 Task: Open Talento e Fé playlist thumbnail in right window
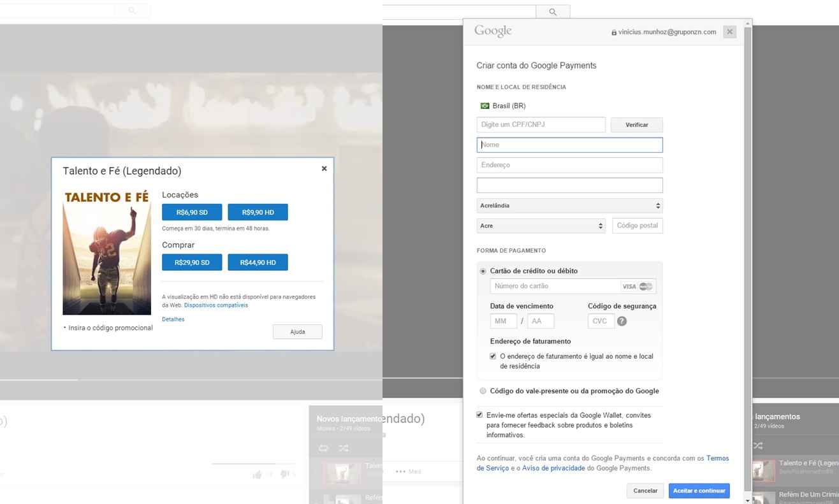pos(764,470)
